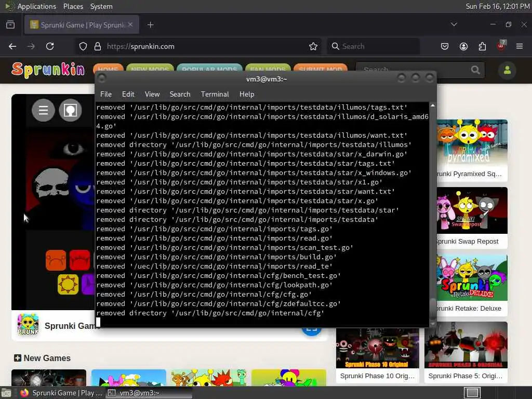Open a new browser tab
Screen dimensions: 532x399
(x=150, y=25)
